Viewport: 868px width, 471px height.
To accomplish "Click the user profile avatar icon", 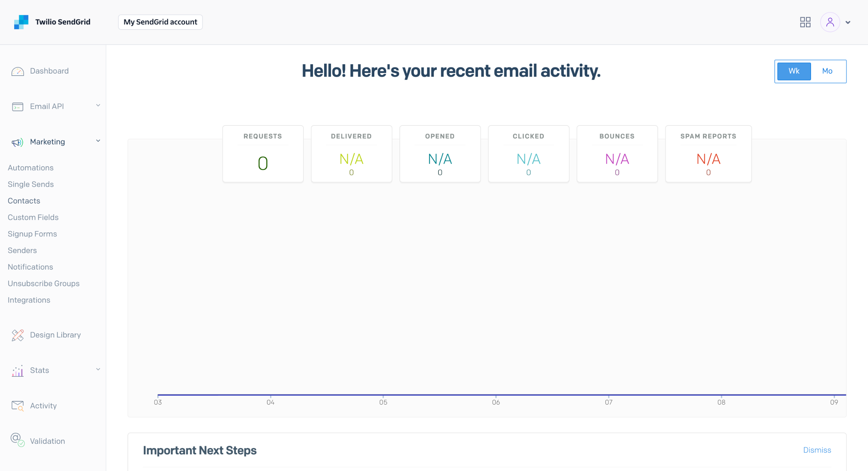I will point(830,22).
